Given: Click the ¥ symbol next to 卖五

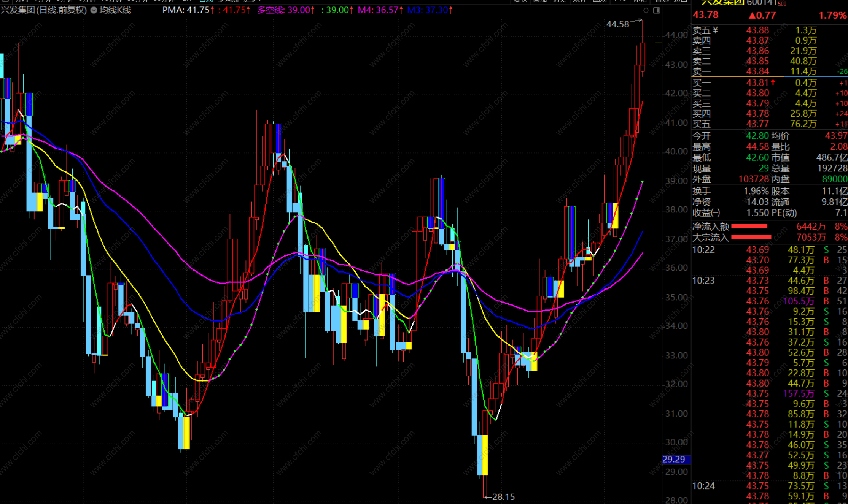Looking at the screenshot, I should 715,30.
